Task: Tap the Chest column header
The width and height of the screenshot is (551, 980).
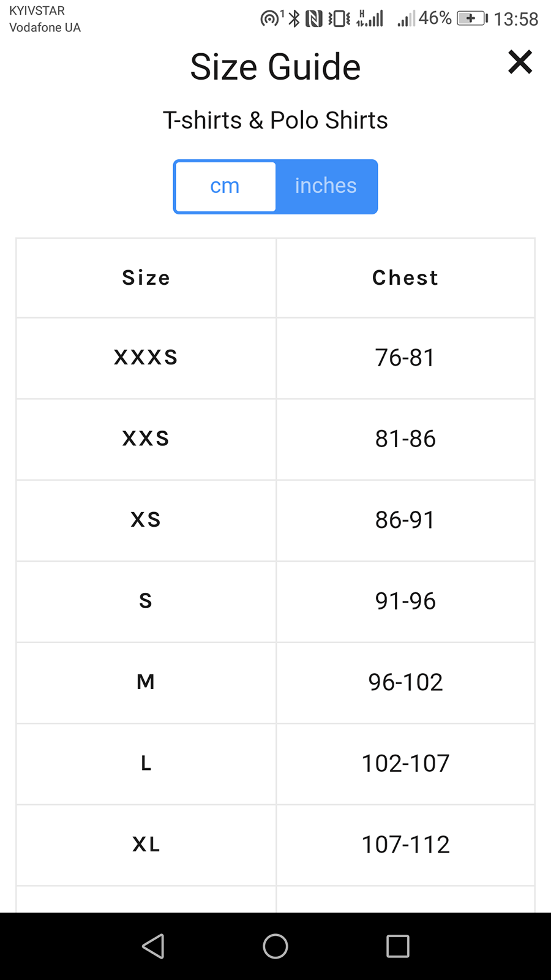Action: pyautogui.click(x=405, y=278)
